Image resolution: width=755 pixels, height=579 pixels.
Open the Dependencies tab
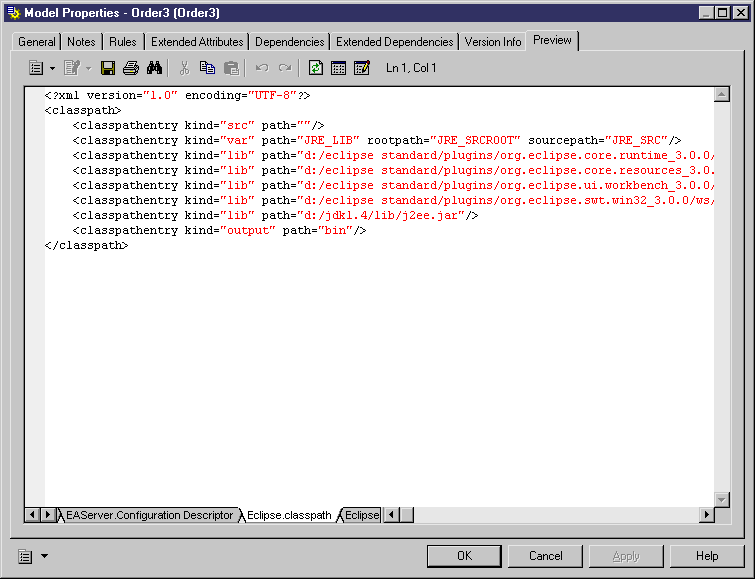coord(289,42)
